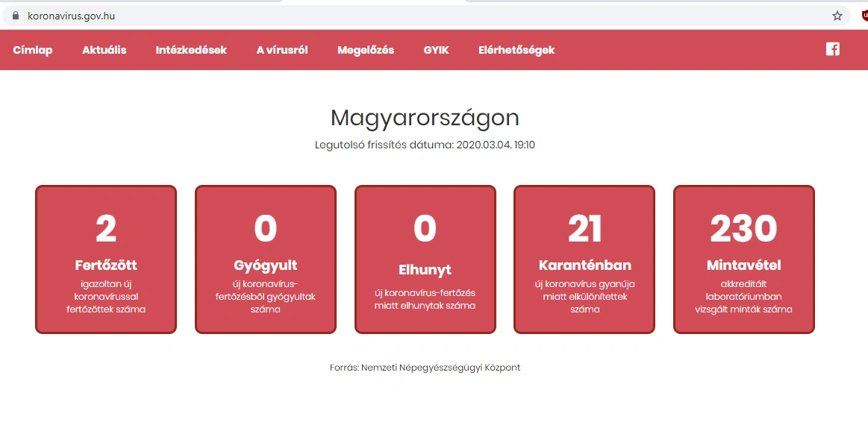Open the GYIK navigation link
The width and height of the screenshot is (868, 425).
pos(436,50)
